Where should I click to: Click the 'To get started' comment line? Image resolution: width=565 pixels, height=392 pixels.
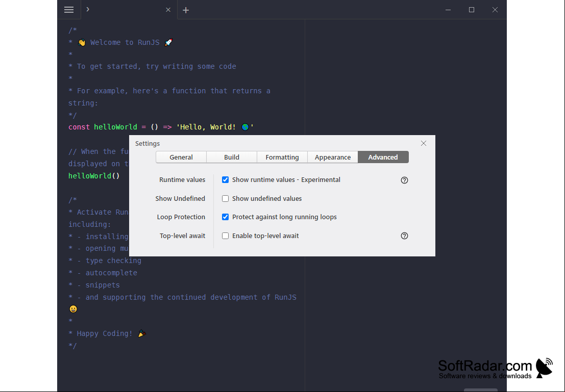pyautogui.click(x=153, y=67)
